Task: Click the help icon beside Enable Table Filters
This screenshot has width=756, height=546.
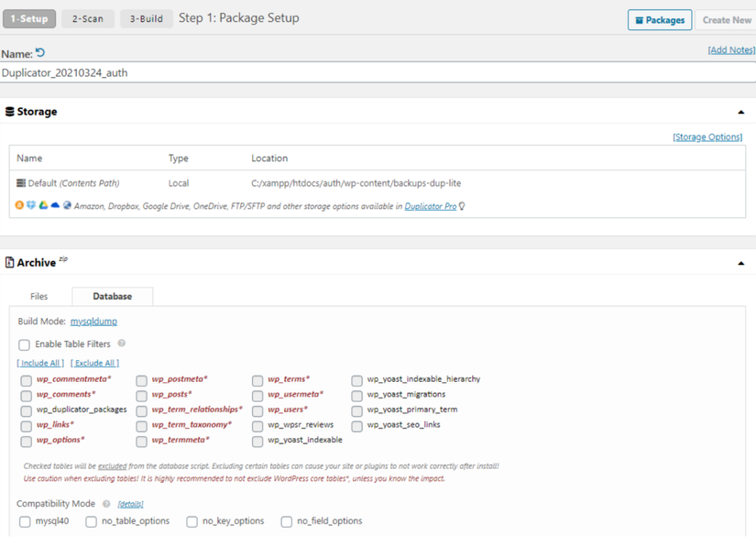Action: 122,344
